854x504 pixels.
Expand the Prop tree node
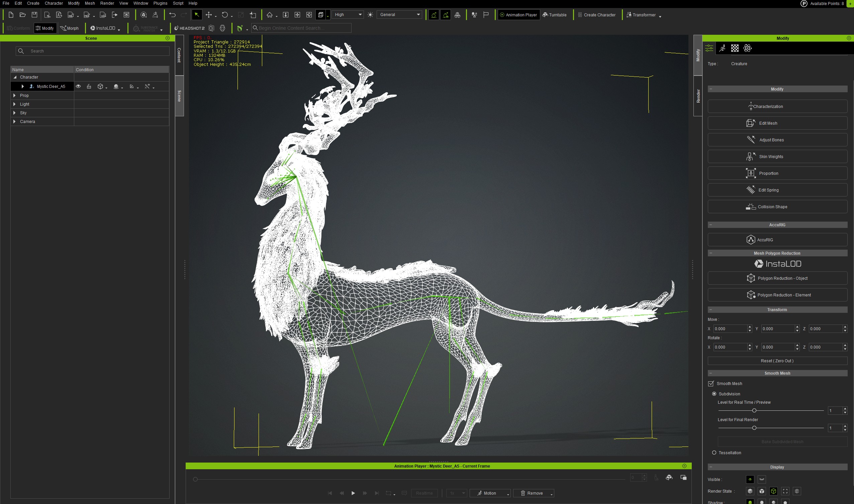tap(14, 96)
